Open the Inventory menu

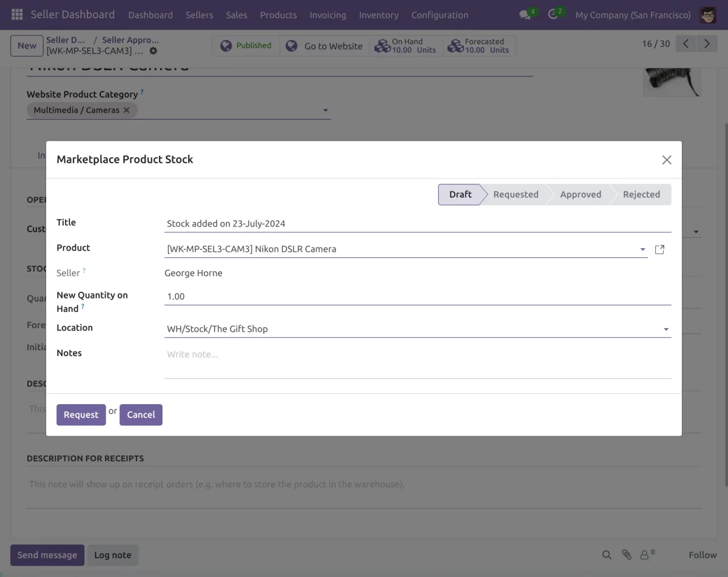(379, 15)
